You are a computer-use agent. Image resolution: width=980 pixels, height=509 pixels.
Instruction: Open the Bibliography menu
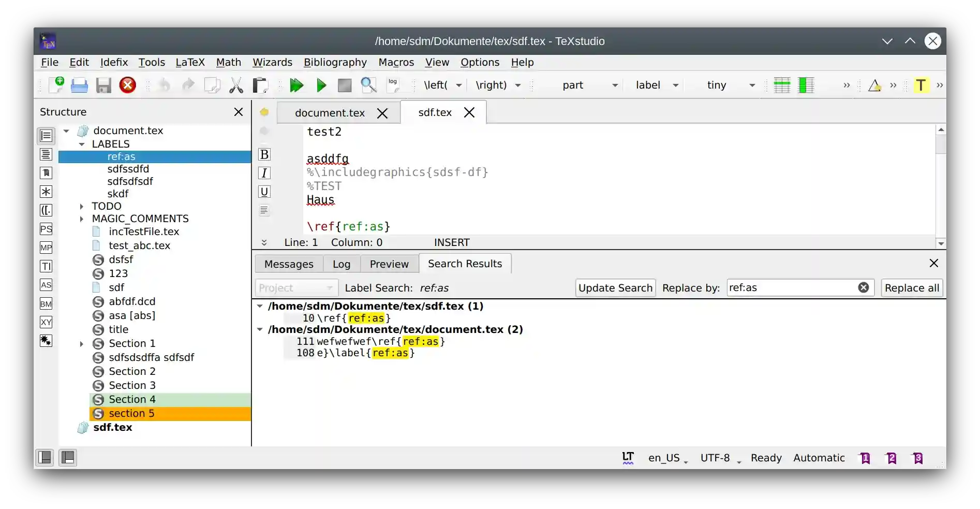tap(335, 62)
